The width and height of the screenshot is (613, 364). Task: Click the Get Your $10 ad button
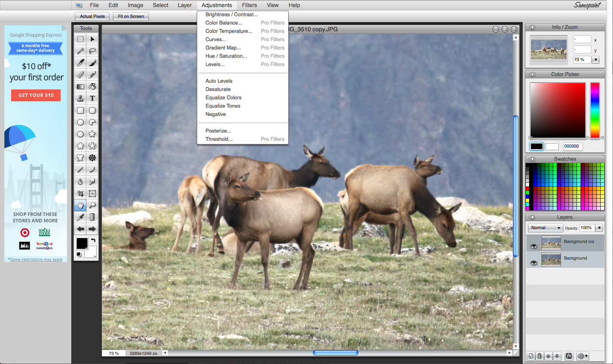pyautogui.click(x=36, y=95)
